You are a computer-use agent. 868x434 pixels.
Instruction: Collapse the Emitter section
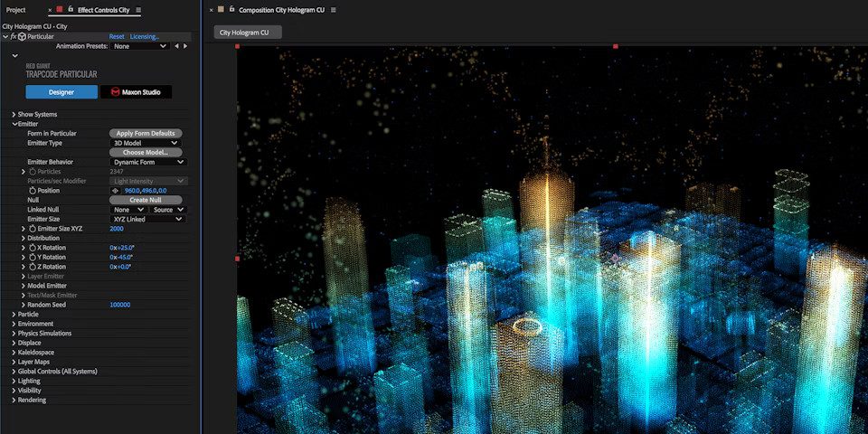14,124
